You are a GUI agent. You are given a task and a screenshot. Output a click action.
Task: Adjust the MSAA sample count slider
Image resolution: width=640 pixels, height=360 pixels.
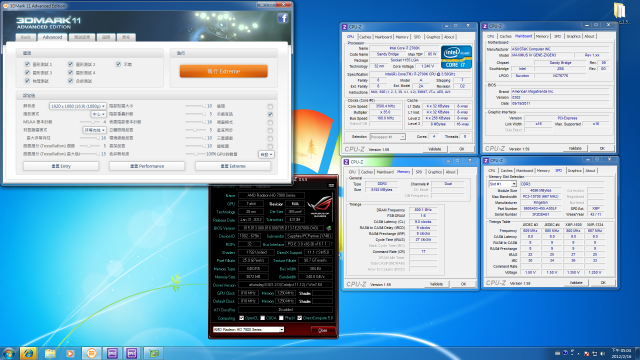tap(90, 122)
